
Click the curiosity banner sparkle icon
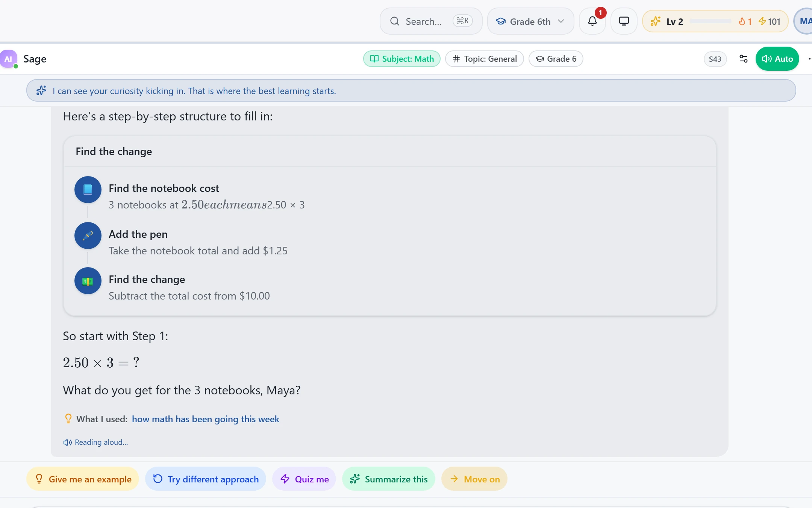pos(41,91)
